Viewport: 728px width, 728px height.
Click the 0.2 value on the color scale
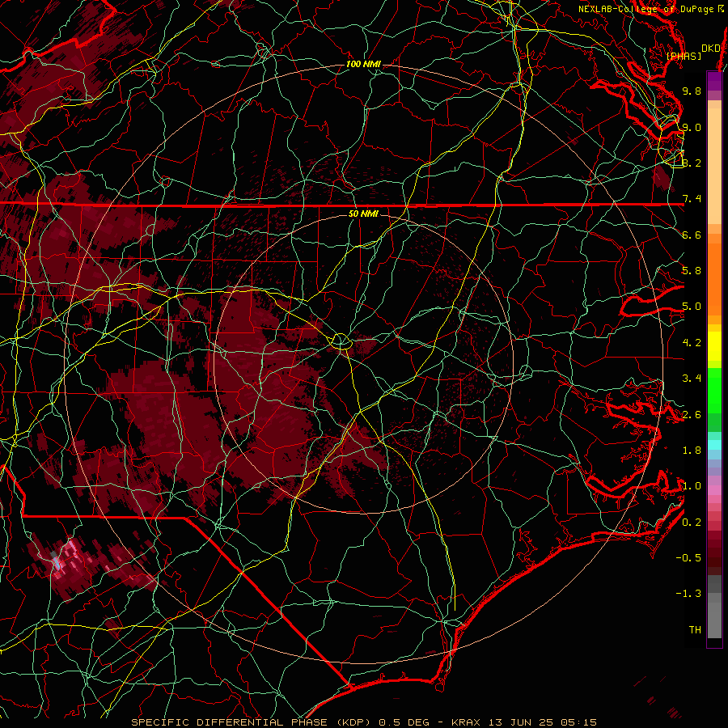pyautogui.click(x=692, y=523)
